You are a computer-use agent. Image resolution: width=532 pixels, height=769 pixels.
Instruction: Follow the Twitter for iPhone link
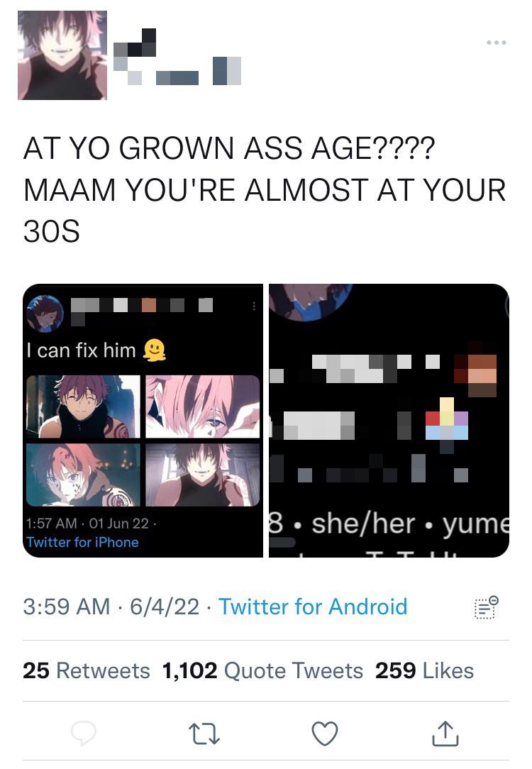[x=82, y=543]
